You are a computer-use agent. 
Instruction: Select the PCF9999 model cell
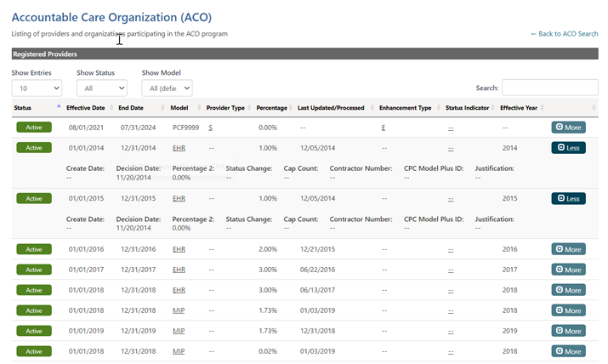185,128
